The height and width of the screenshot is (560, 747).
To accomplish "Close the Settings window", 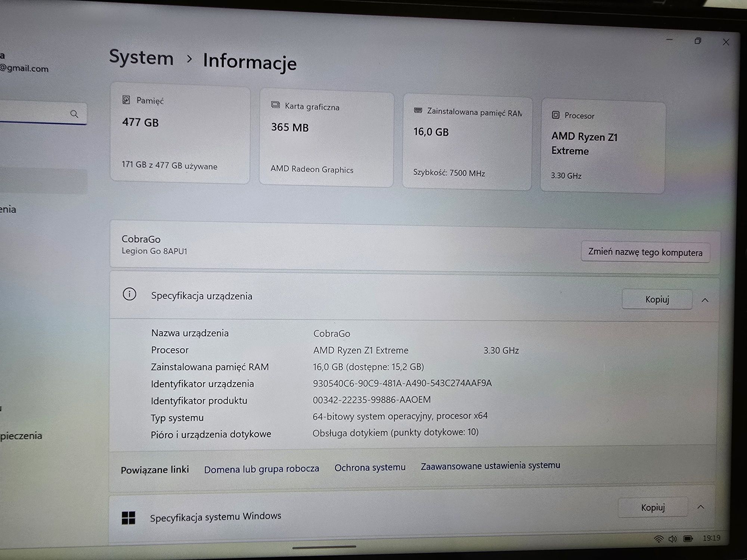I will pos(726,42).
